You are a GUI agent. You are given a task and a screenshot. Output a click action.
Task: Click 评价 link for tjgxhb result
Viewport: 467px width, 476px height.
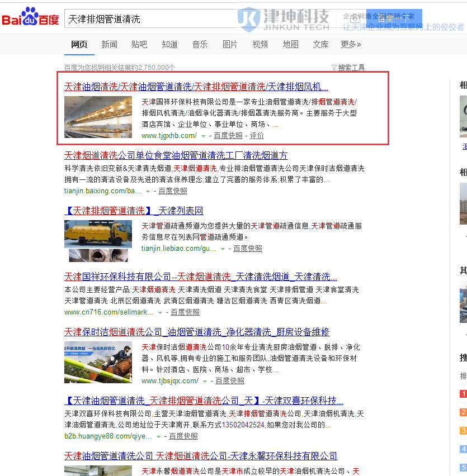[257, 136]
